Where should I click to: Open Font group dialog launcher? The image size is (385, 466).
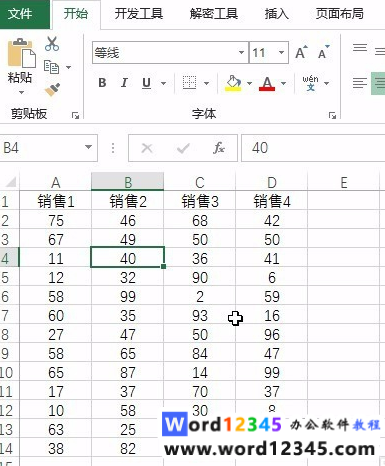(x=332, y=115)
